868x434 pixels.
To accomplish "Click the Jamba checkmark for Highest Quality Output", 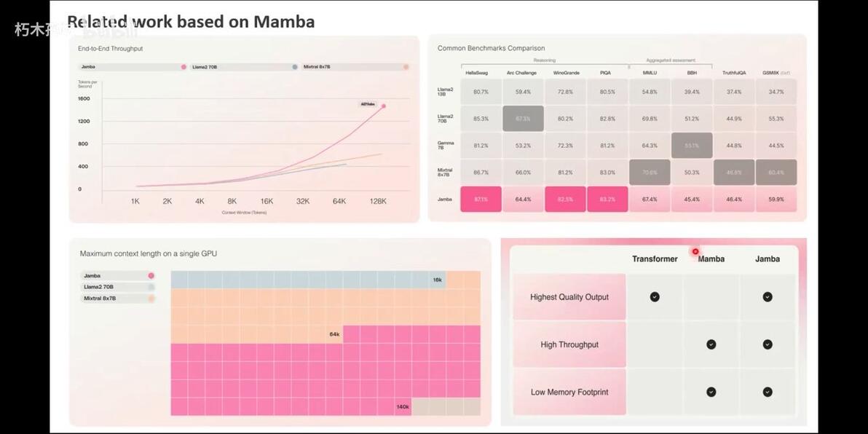I will click(x=768, y=297).
